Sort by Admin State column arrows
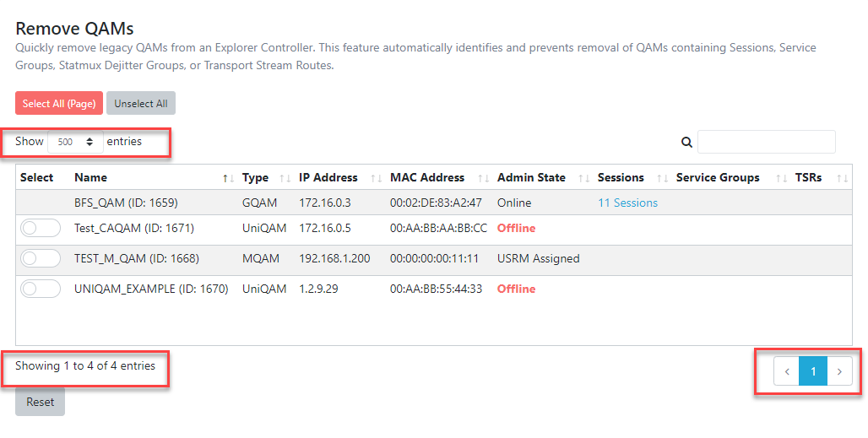868x438 pixels. point(584,178)
